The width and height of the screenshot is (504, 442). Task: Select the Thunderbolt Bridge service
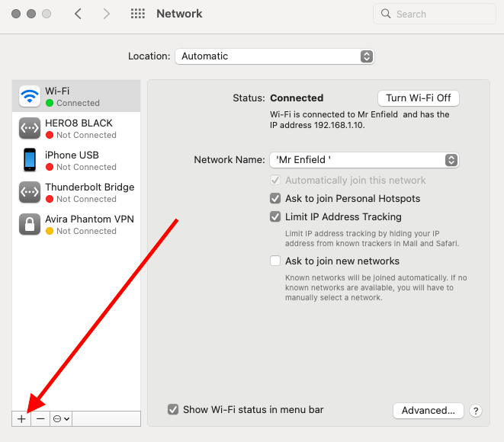(76, 192)
